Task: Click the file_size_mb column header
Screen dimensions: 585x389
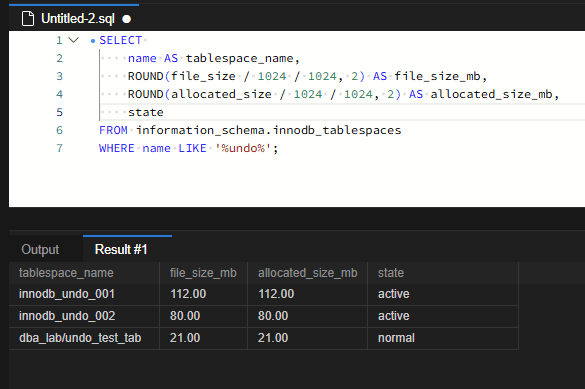Action: [x=203, y=273]
